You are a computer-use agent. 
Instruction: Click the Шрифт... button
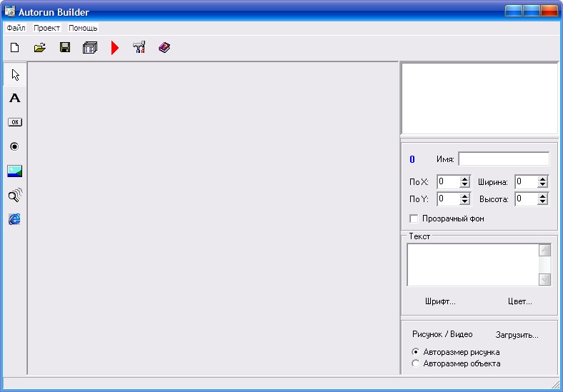(440, 301)
